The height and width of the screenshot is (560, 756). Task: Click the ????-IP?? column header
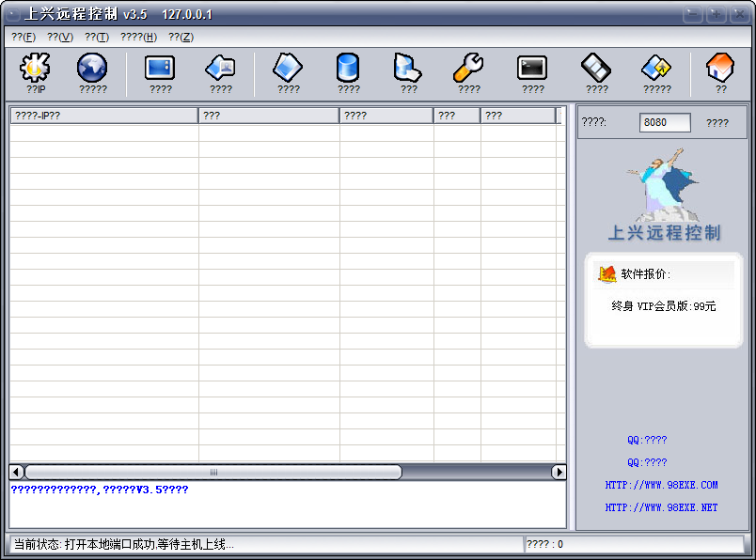[x=103, y=116]
